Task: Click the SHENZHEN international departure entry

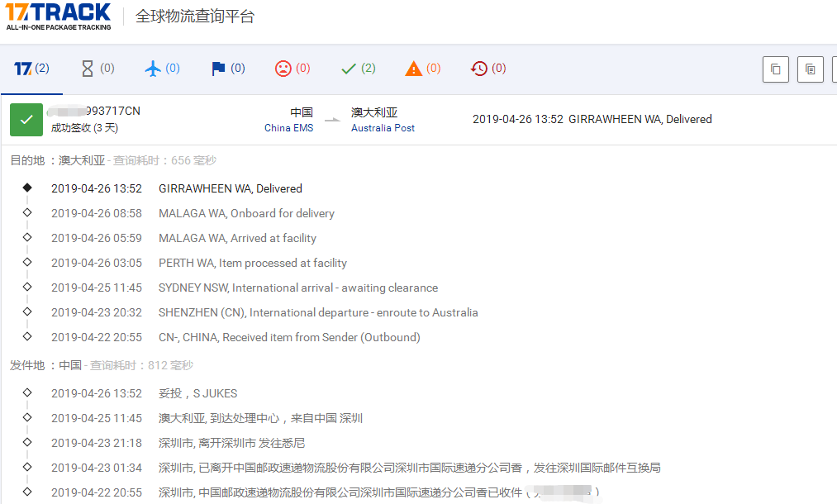Action: coord(318,312)
